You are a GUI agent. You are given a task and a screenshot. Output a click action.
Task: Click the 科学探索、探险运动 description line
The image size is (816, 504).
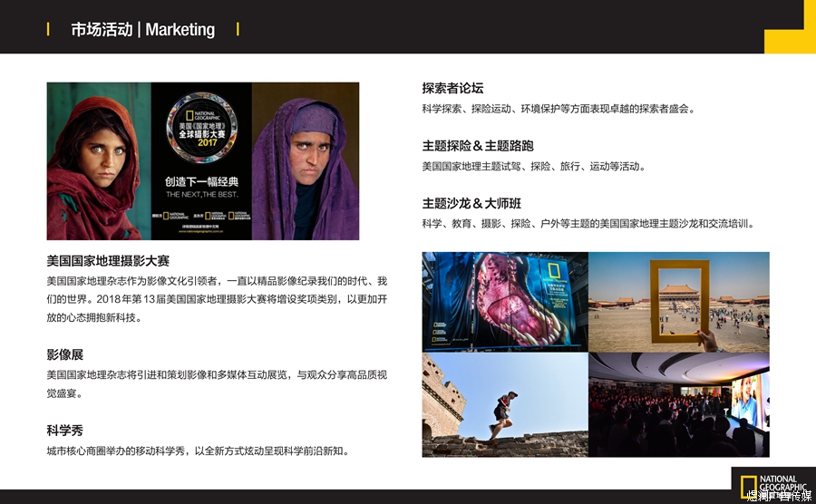coord(559,109)
